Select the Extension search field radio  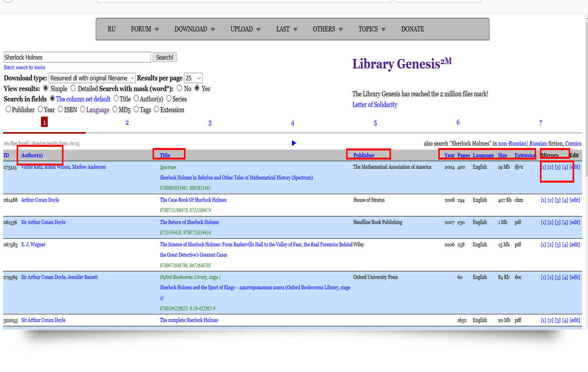pos(156,109)
